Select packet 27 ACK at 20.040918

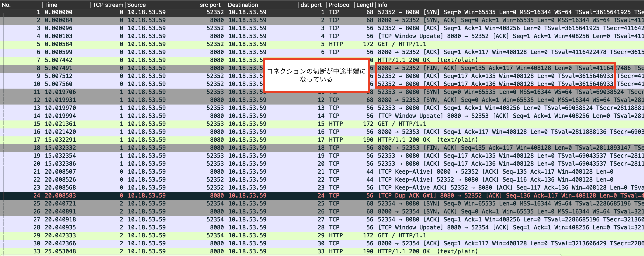[322, 220]
